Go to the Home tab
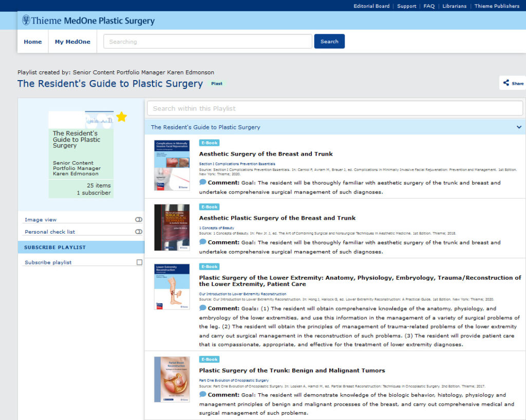This screenshot has width=526, height=420. pyautogui.click(x=32, y=42)
